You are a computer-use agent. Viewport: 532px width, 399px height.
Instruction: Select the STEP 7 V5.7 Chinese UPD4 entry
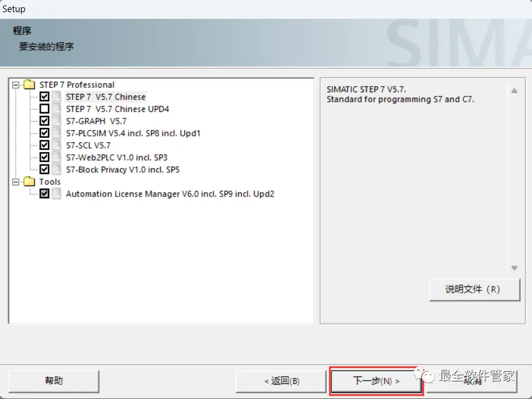pos(118,109)
